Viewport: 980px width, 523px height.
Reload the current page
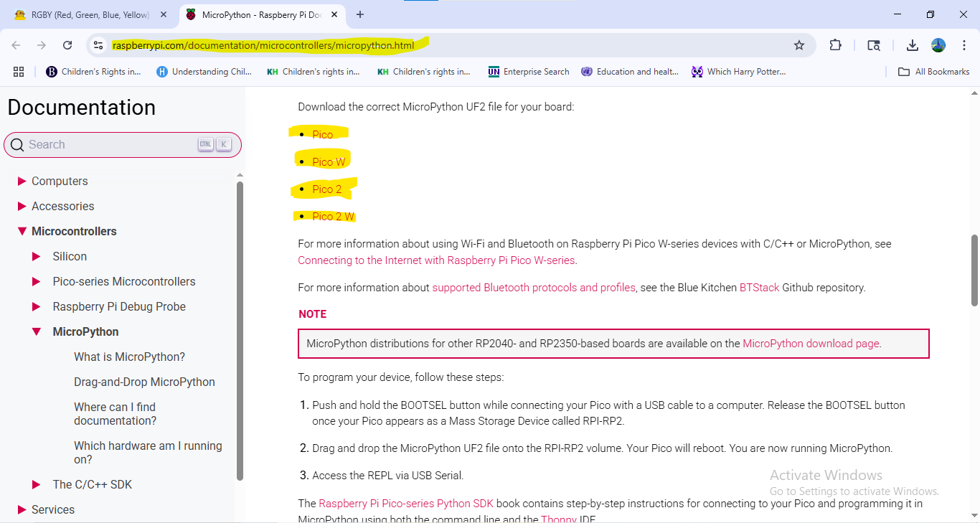click(67, 45)
